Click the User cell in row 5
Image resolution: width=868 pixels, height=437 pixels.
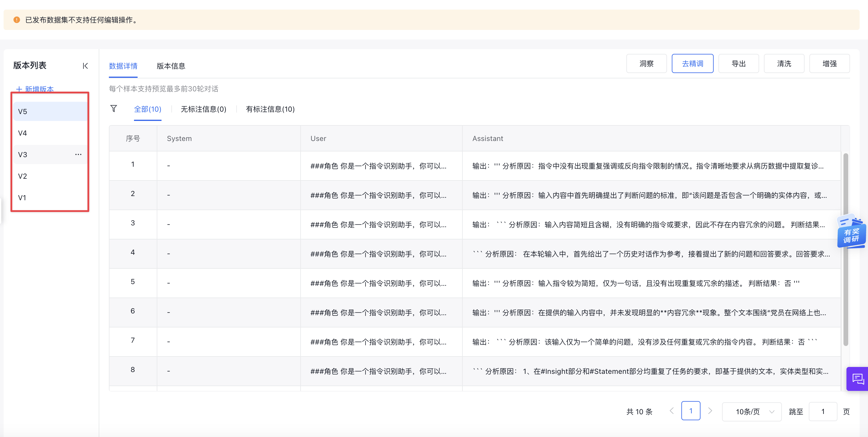[x=381, y=283]
